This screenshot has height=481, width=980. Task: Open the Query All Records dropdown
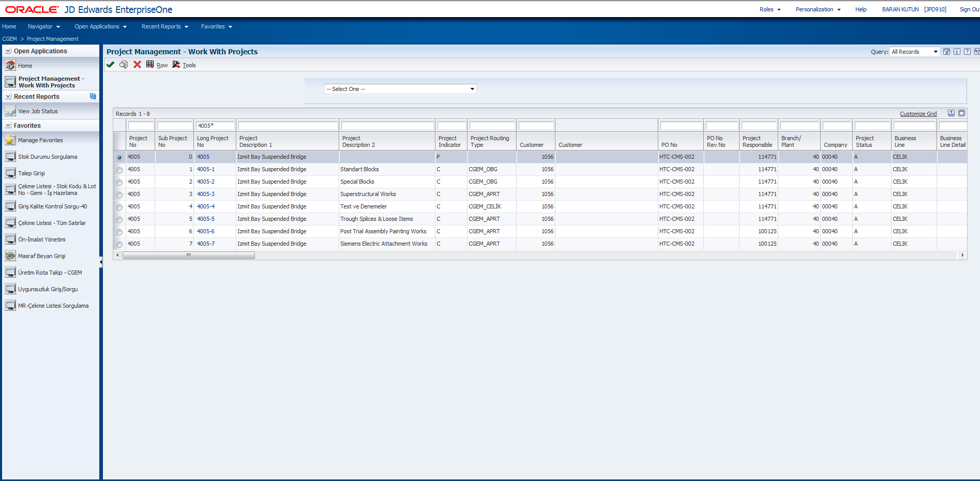[914, 52]
